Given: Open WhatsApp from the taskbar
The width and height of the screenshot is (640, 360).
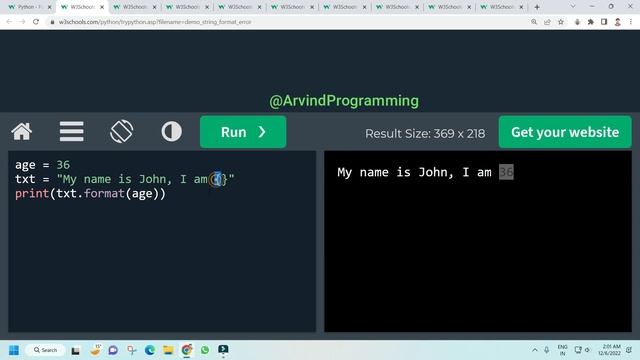Looking at the screenshot, I should pyautogui.click(x=205, y=350).
